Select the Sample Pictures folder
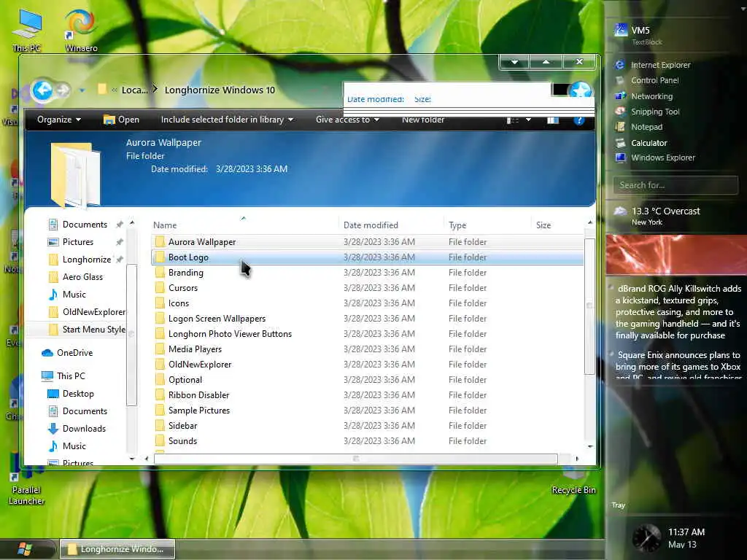 pos(368,410)
